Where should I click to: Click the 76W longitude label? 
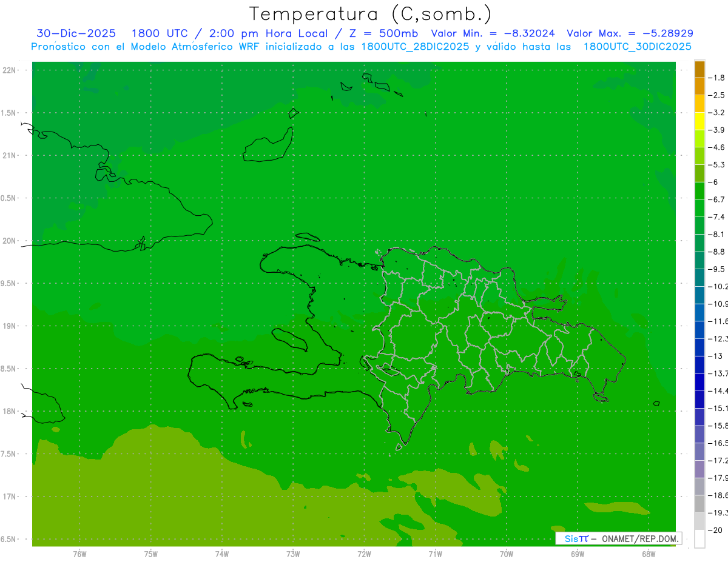[79, 554]
